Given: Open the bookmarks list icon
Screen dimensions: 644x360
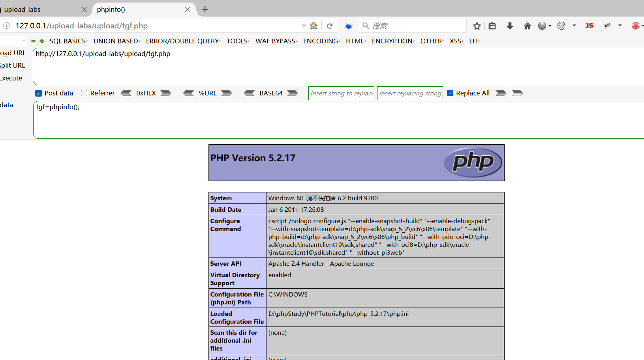Looking at the screenshot, I should click(492, 26).
